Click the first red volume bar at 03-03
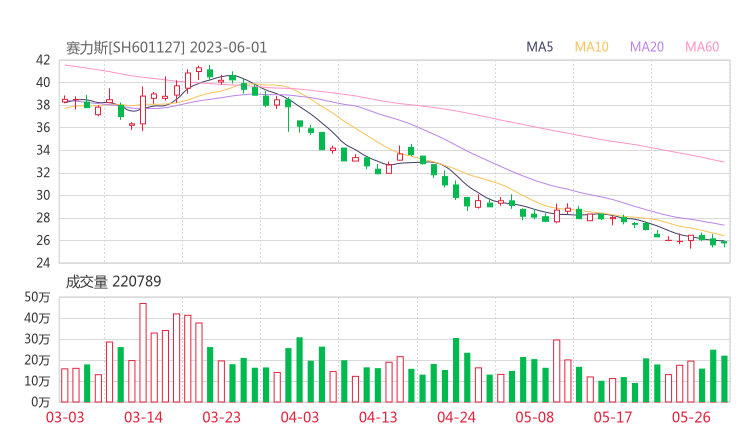The width and height of the screenshot is (740, 440). [x=65, y=385]
